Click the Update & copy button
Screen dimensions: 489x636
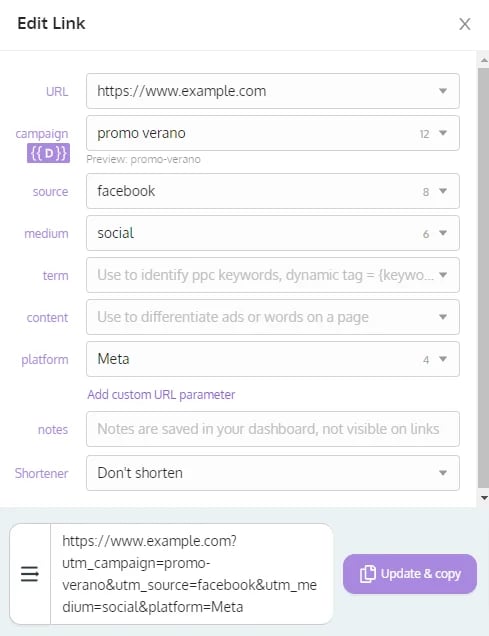pyautogui.click(x=410, y=574)
